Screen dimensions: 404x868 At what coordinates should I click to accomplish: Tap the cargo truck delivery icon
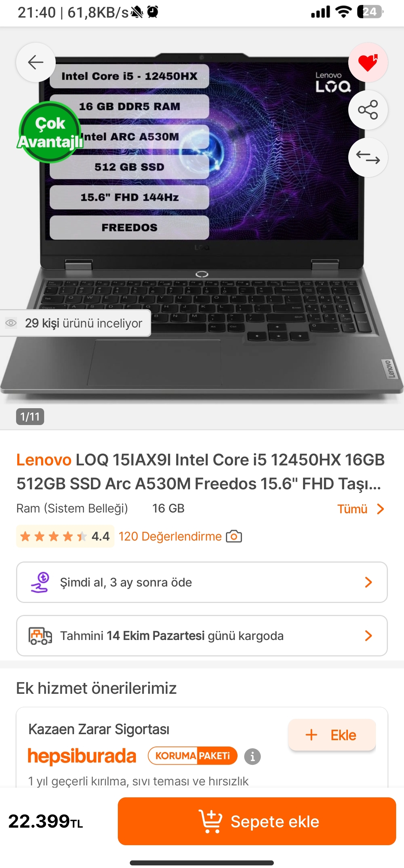[40, 636]
